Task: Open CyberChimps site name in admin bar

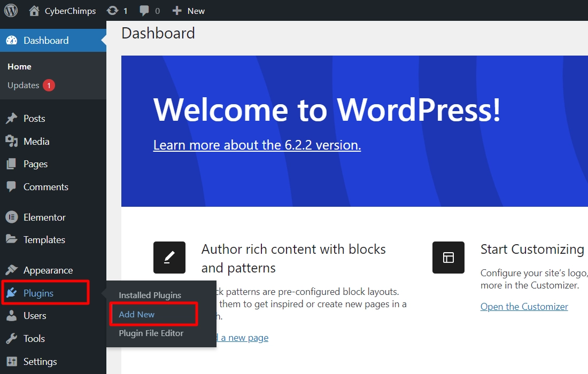Action: point(70,11)
